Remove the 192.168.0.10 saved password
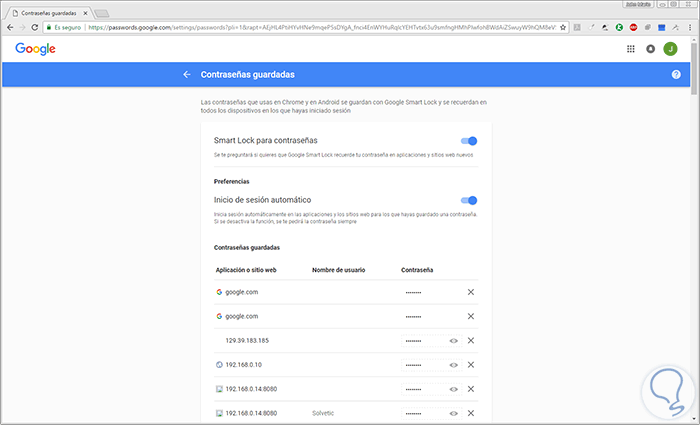Screen dimensions: 700x425 471,365
